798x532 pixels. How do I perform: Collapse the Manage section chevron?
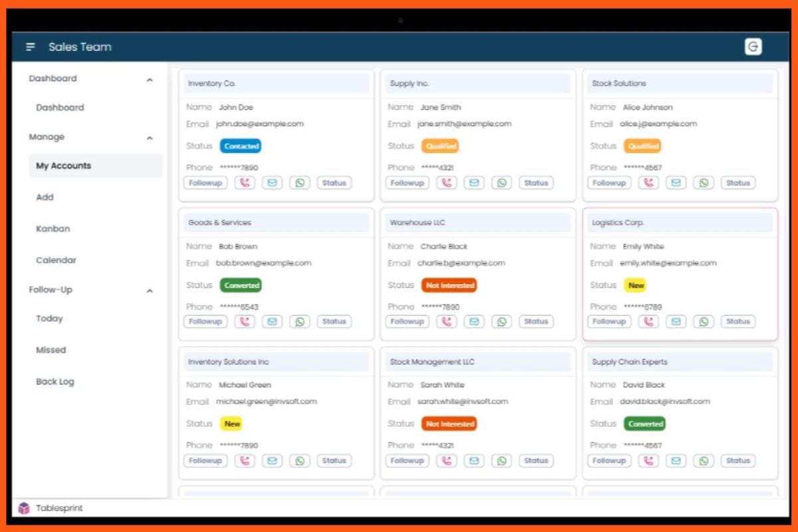click(x=150, y=138)
